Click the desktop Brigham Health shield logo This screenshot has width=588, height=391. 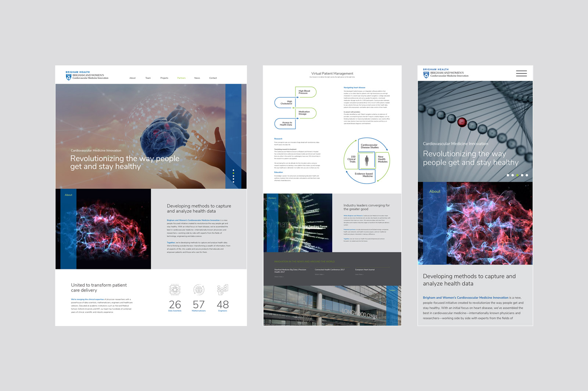(68, 77)
